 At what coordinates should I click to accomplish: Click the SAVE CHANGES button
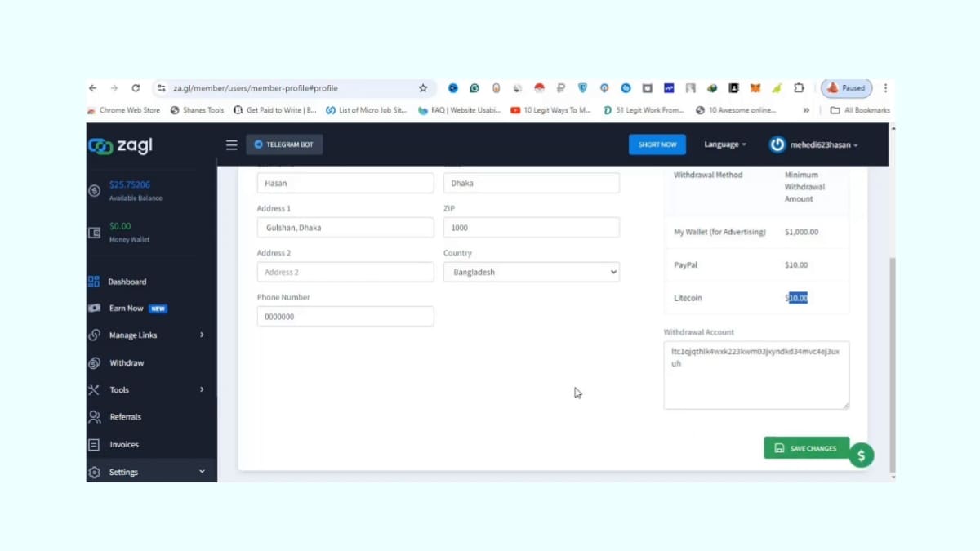point(806,447)
